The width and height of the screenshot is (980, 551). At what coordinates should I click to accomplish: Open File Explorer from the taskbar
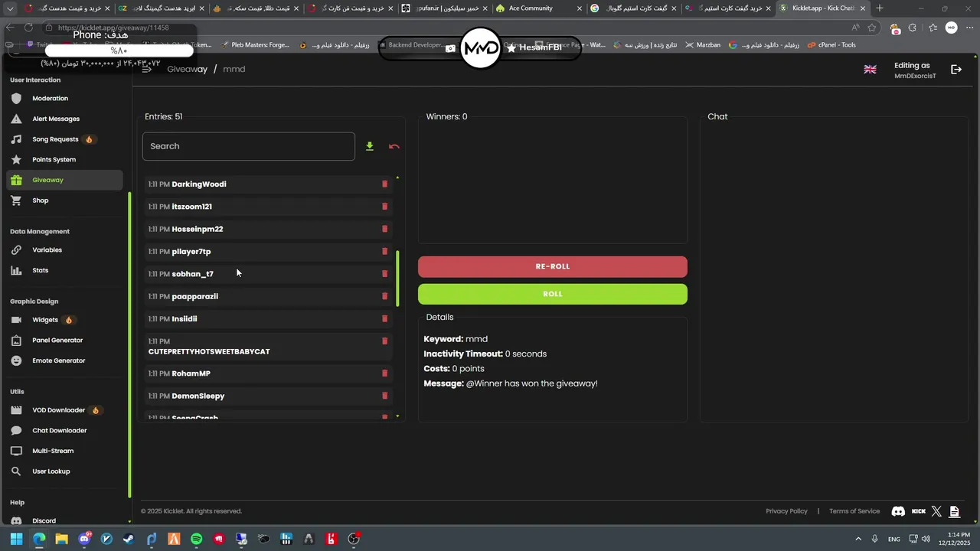[x=61, y=539]
